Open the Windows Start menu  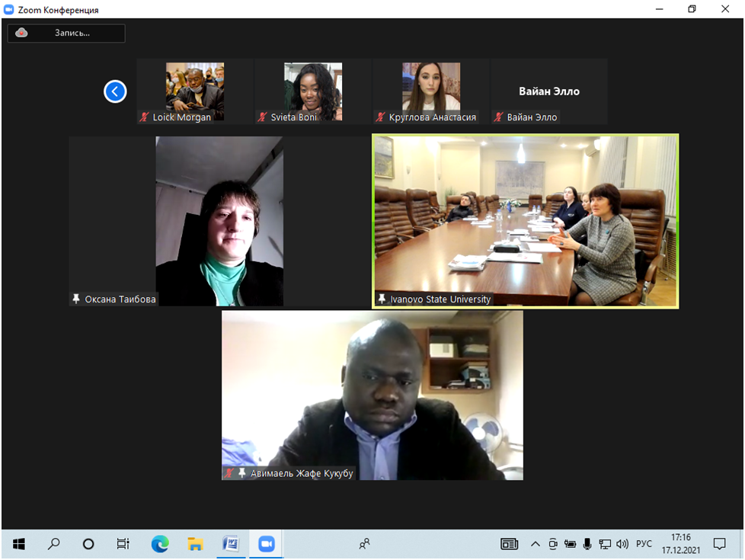click(18, 544)
